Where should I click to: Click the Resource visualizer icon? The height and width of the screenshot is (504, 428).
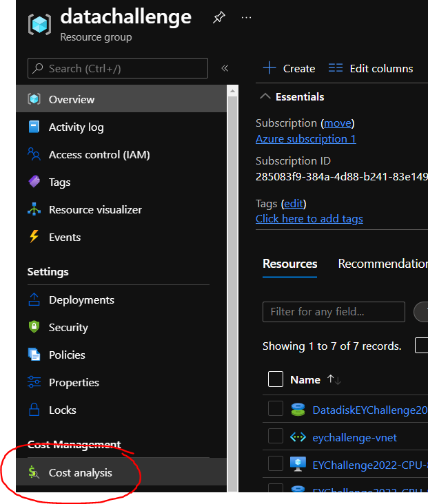tap(34, 209)
